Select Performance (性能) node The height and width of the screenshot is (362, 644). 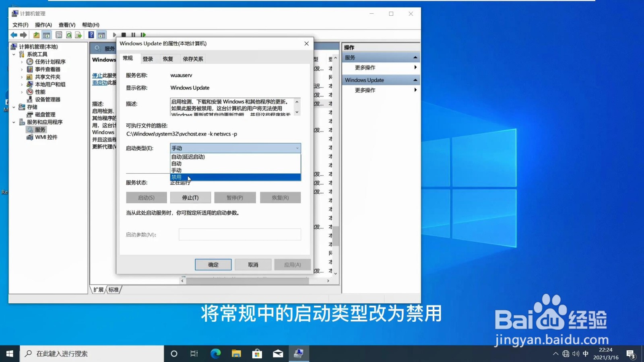[40, 92]
